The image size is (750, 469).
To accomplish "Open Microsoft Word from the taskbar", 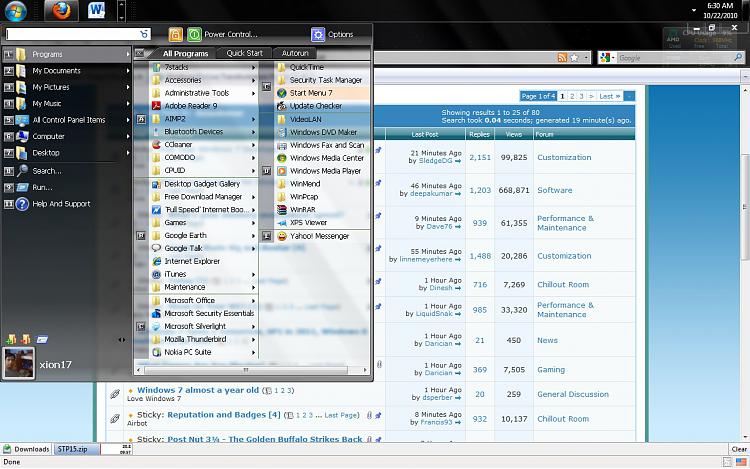I will click(96, 10).
